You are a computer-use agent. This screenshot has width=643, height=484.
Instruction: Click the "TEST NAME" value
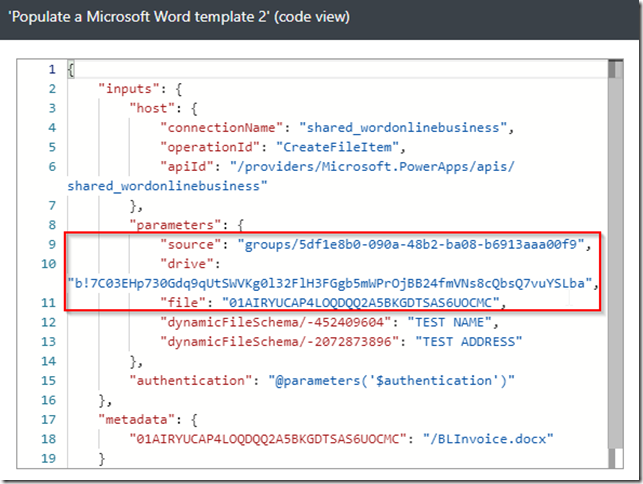[449, 322]
